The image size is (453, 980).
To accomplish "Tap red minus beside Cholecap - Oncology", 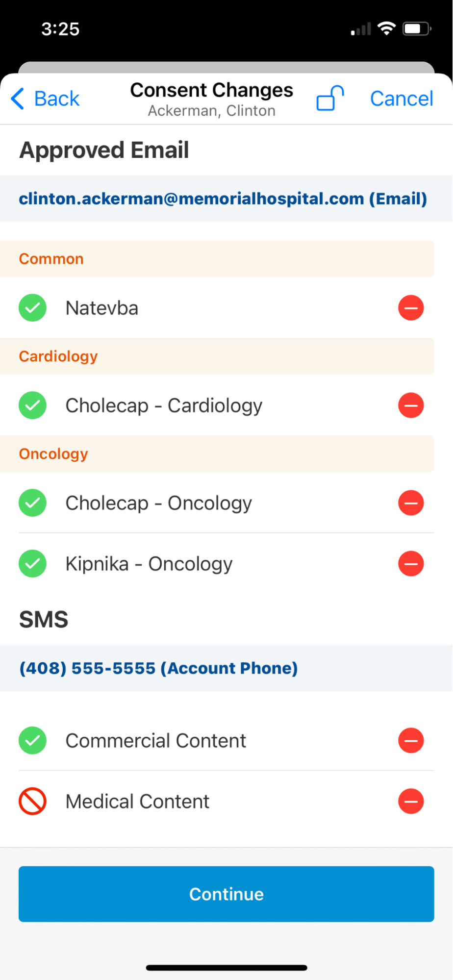I will click(410, 503).
